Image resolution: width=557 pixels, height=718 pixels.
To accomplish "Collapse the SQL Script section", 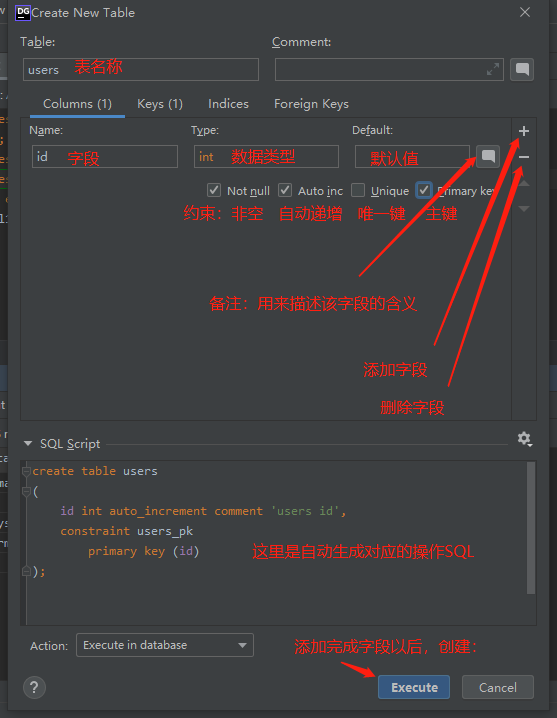I will 28,443.
